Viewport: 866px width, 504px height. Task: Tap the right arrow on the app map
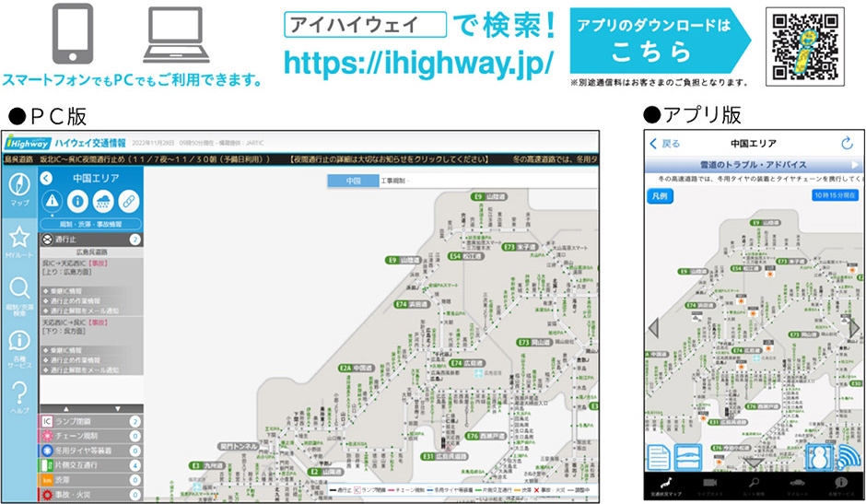(854, 328)
